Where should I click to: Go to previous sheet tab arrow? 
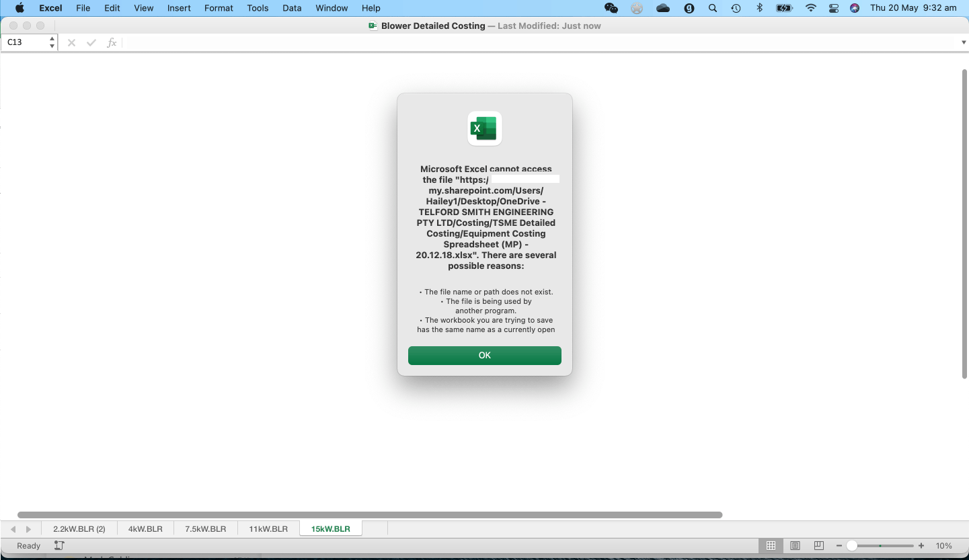13,530
